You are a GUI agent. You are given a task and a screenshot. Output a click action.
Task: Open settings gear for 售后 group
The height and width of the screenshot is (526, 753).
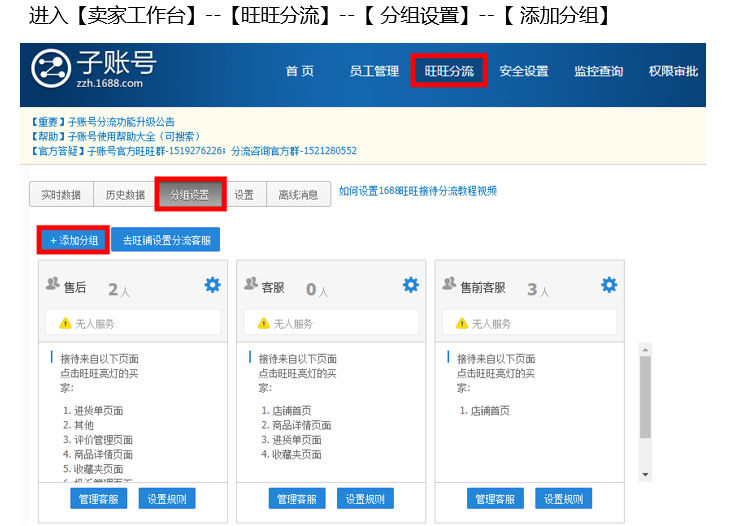212,286
